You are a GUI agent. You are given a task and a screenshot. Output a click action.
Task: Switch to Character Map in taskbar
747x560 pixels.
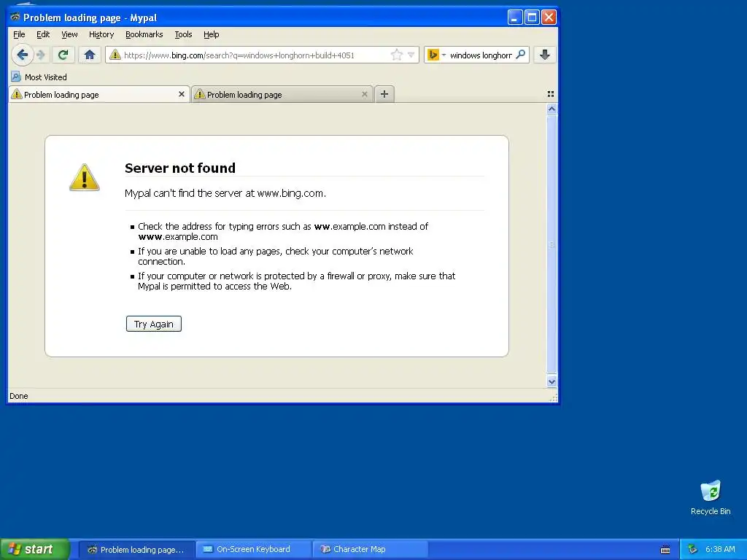click(x=371, y=549)
